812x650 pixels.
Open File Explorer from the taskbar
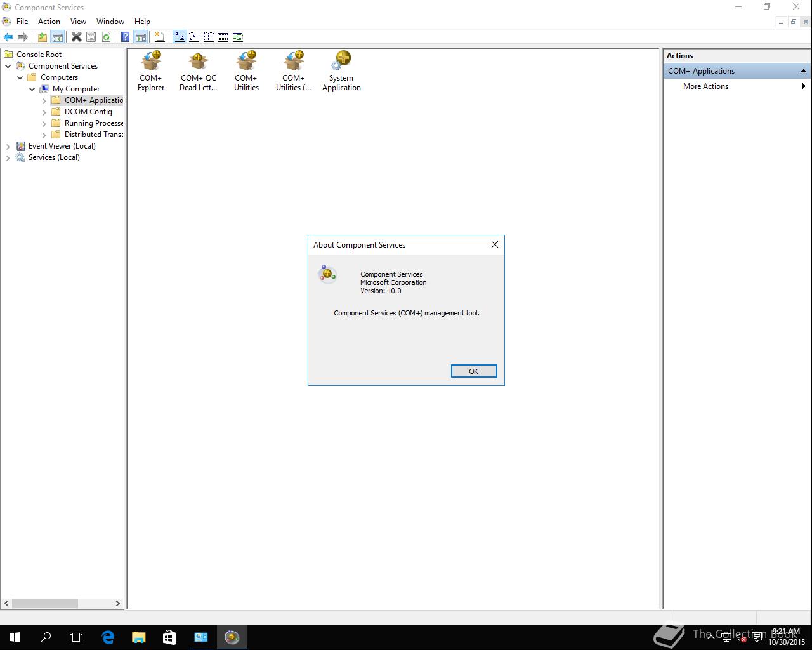point(138,637)
